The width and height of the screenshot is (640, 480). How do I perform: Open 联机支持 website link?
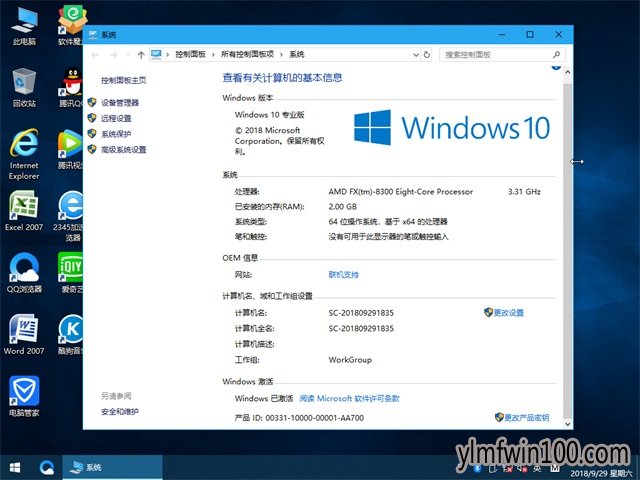pos(344,275)
